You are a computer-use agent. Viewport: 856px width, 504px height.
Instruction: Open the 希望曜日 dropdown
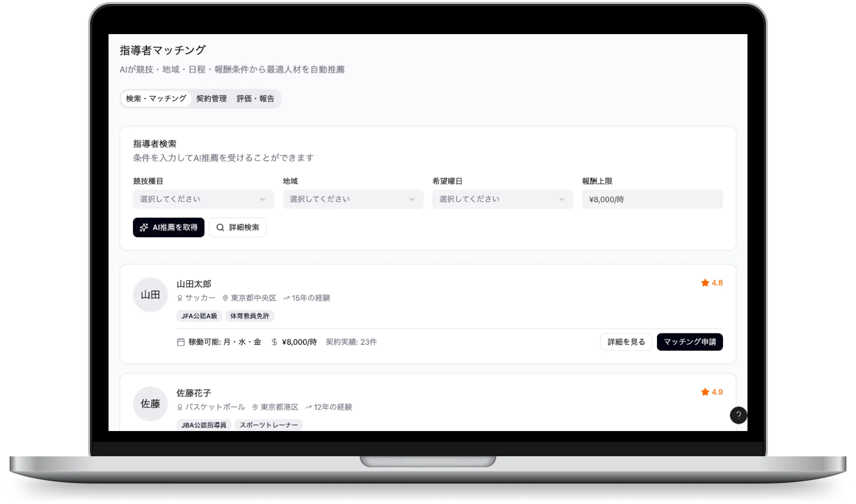tap(502, 199)
